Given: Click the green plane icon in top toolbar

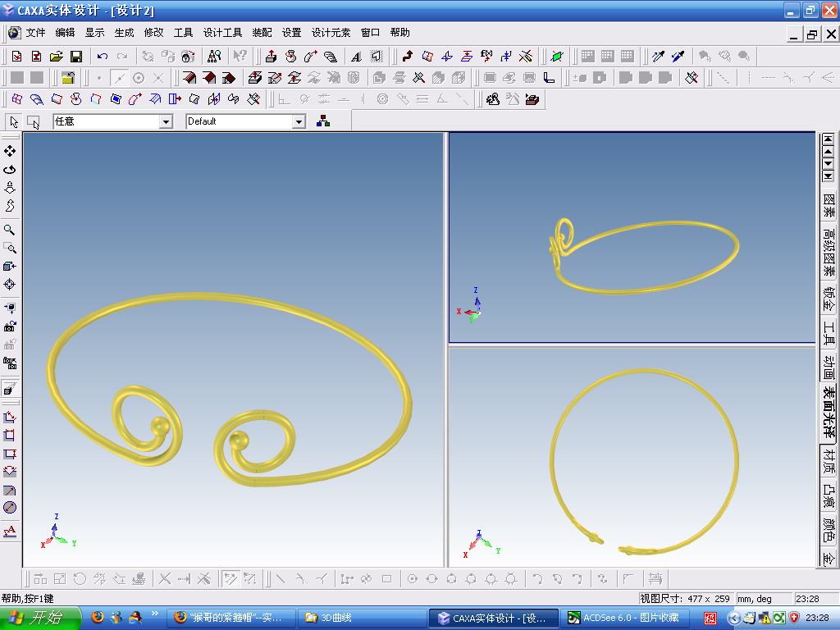Looking at the screenshot, I should 557,57.
